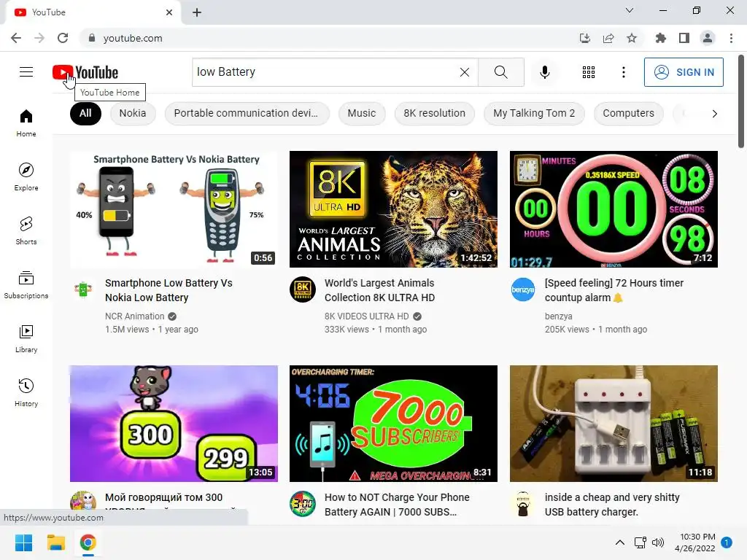Click the magnifier search button
747x560 pixels.
(x=500, y=72)
